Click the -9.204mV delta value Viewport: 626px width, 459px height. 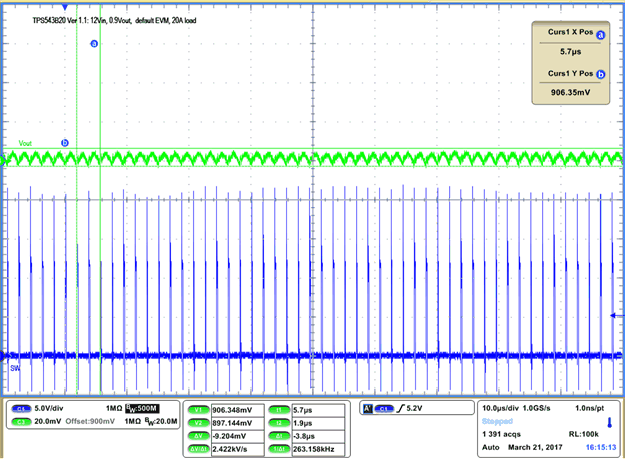[x=230, y=436]
